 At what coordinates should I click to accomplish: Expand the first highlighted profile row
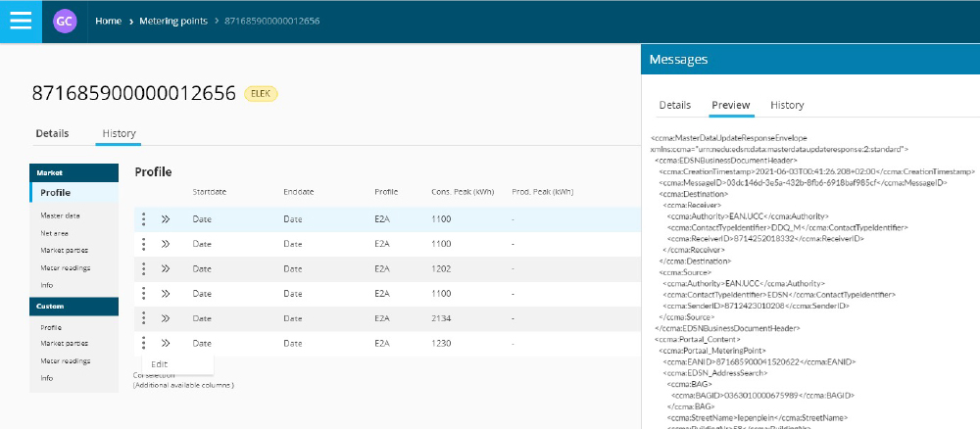(x=166, y=219)
